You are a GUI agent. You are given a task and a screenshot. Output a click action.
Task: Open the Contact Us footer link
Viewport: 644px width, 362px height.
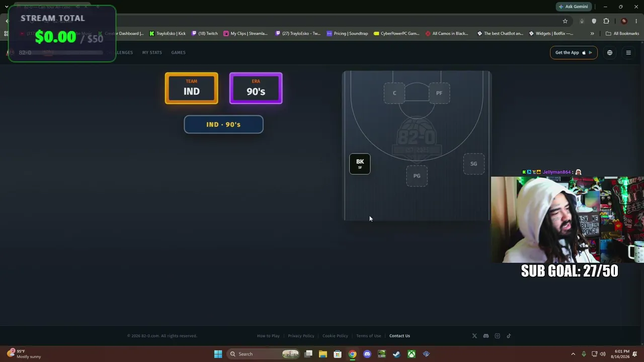tap(399, 336)
